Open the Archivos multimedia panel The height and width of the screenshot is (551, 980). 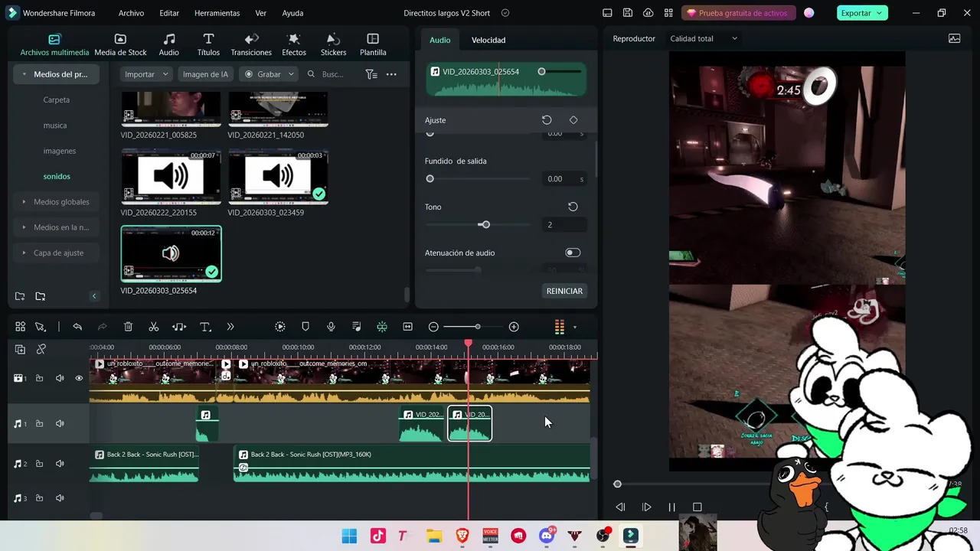click(x=54, y=45)
